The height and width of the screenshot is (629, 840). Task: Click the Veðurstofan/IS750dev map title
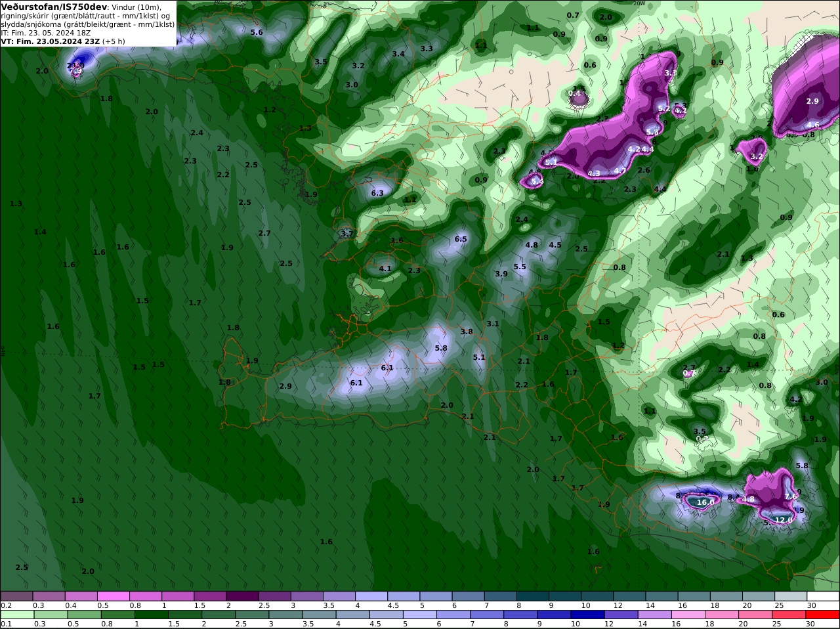click(54, 7)
